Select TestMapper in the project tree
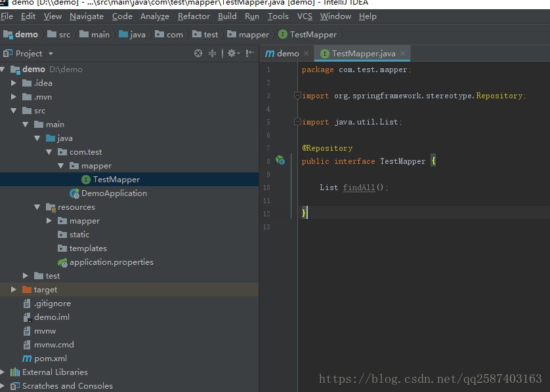550x392 pixels. pos(116,180)
